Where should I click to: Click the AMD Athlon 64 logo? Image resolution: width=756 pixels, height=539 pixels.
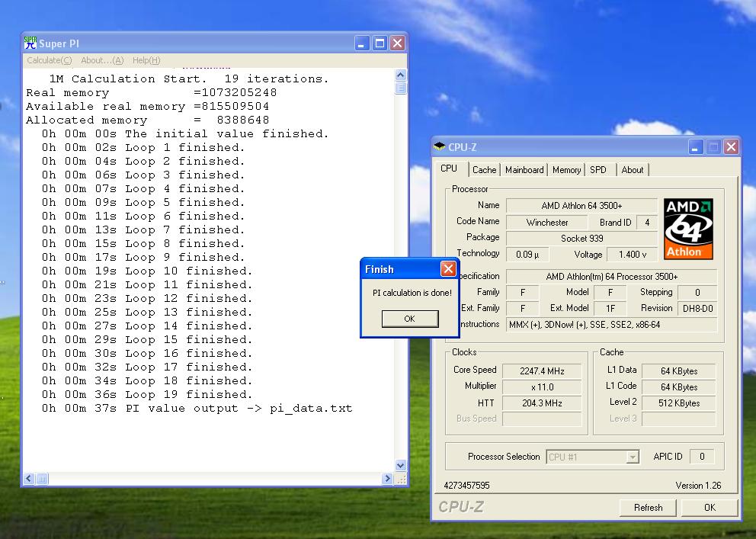coord(688,229)
